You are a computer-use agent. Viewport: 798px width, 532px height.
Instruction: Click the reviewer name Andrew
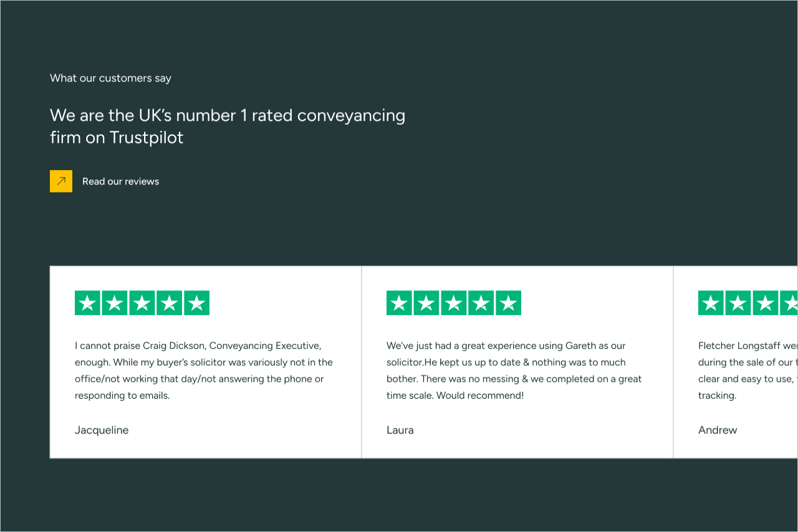(718, 430)
